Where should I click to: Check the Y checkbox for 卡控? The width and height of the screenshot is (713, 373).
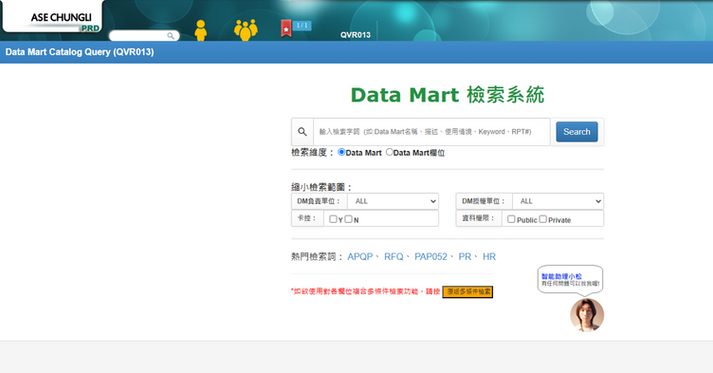coord(333,219)
